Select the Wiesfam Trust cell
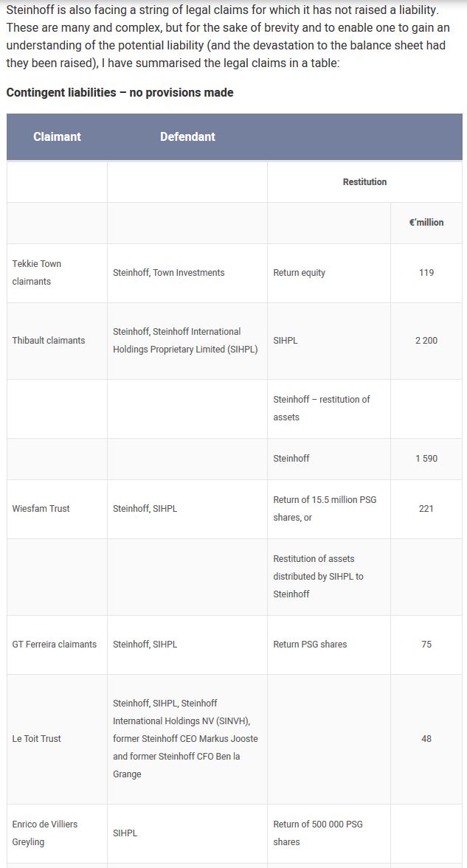The image size is (467, 868). pos(41,509)
